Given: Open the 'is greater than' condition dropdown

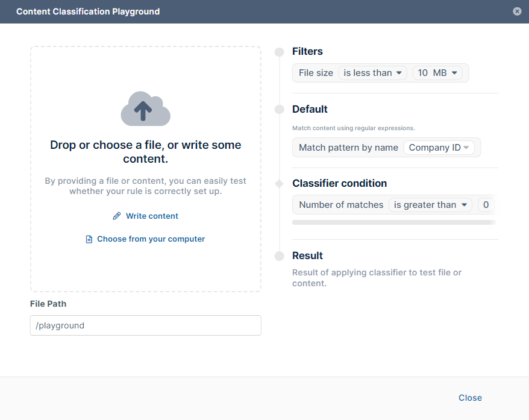Looking at the screenshot, I should click(430, 205).
